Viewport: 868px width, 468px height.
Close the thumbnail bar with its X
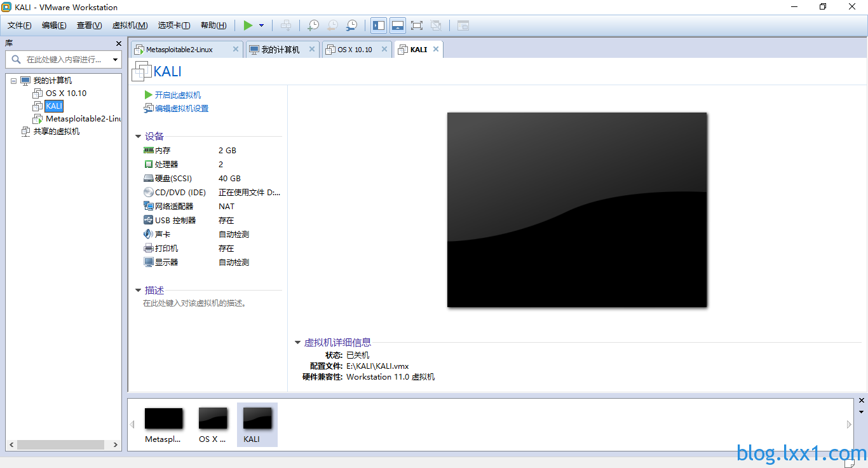(862, 401)
